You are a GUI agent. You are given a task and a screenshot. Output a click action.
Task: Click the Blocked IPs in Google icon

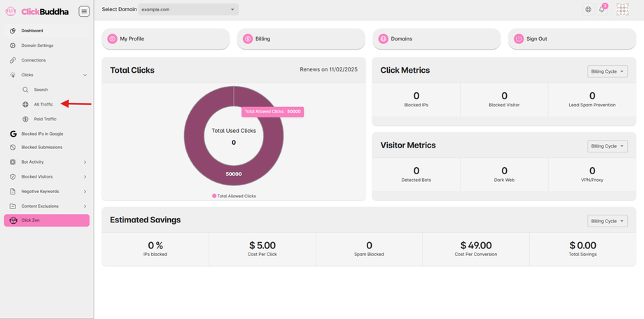click(x=13, y=134)
